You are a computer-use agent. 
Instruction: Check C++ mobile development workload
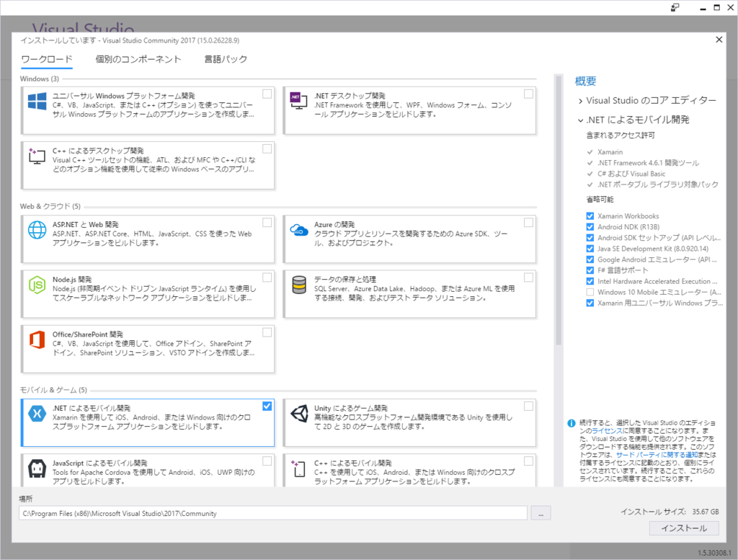click(528, 461)
